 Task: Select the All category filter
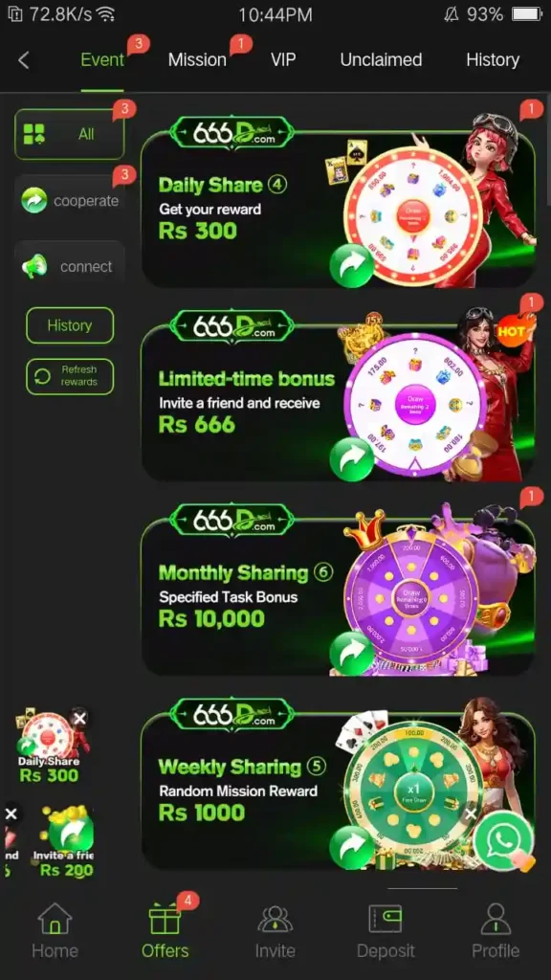(69, 134)
